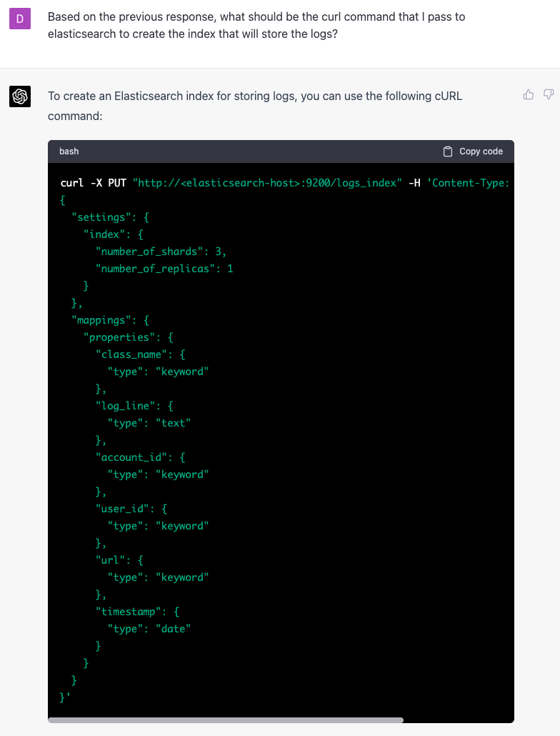The height and width of the screenshot is (736, 560).
Task: Click the thumbs down icon
Action: (x=549, y=94)
